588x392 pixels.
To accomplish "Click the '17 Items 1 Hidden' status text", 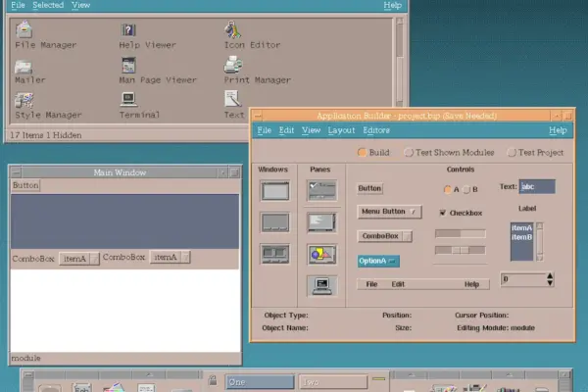I will (46, 135).
